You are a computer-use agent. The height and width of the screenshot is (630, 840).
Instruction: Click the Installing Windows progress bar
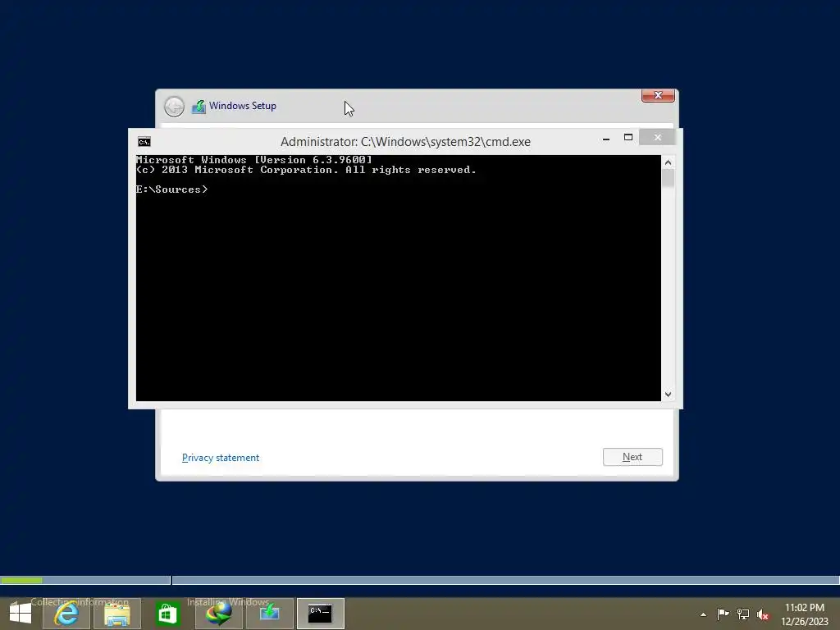click(505, 580)
